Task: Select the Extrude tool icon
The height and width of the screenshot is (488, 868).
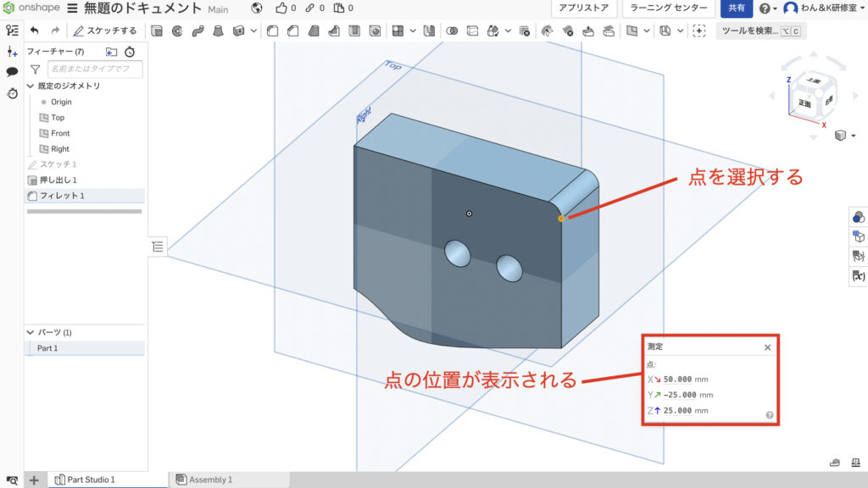Action: tap(157, 31)
